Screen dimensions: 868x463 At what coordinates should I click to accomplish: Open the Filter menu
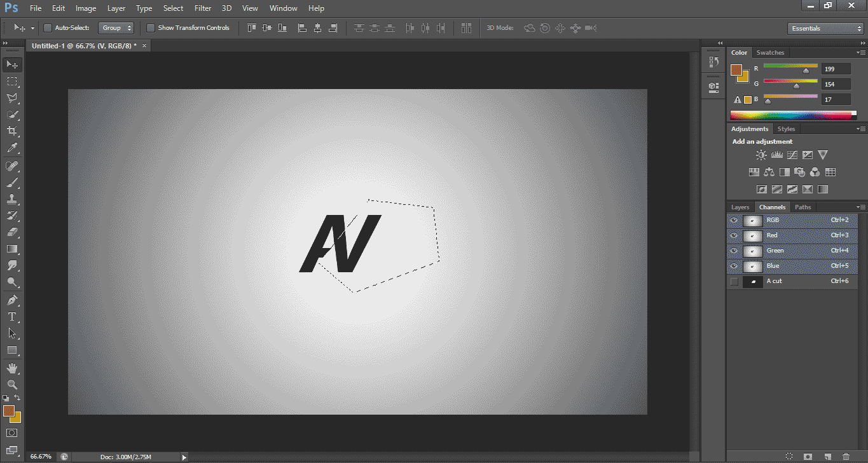pos(202,8)
